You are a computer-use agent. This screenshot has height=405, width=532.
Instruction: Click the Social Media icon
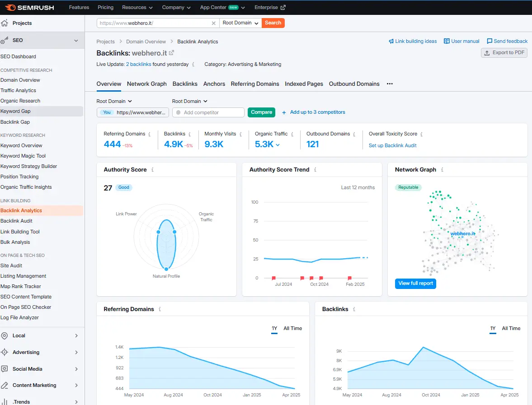[5, 369]
